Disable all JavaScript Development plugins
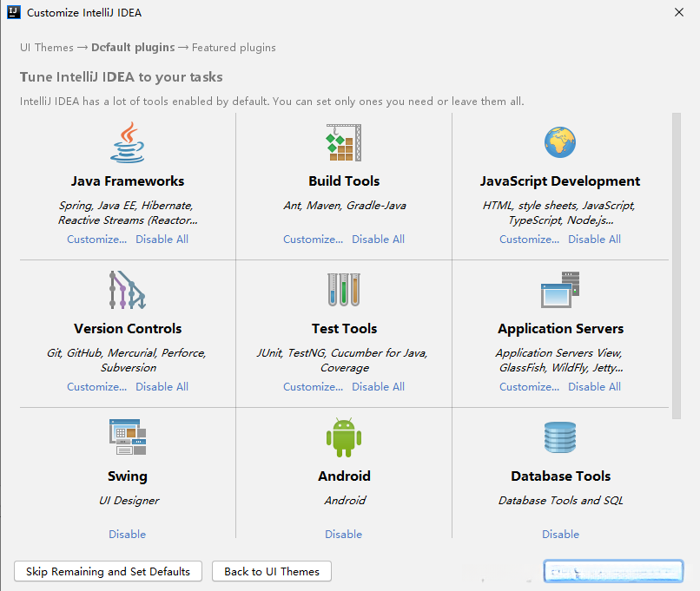700x591 pixels. click(x=594, y=240)
